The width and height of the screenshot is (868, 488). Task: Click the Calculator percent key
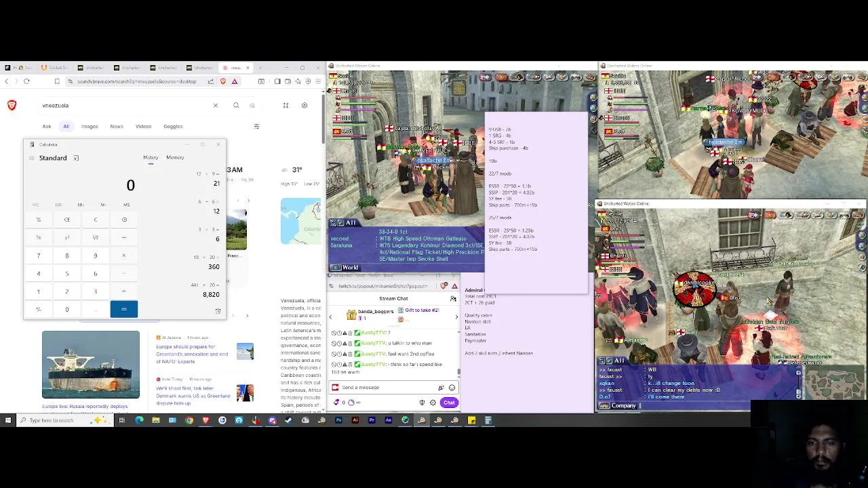[39, 220]
